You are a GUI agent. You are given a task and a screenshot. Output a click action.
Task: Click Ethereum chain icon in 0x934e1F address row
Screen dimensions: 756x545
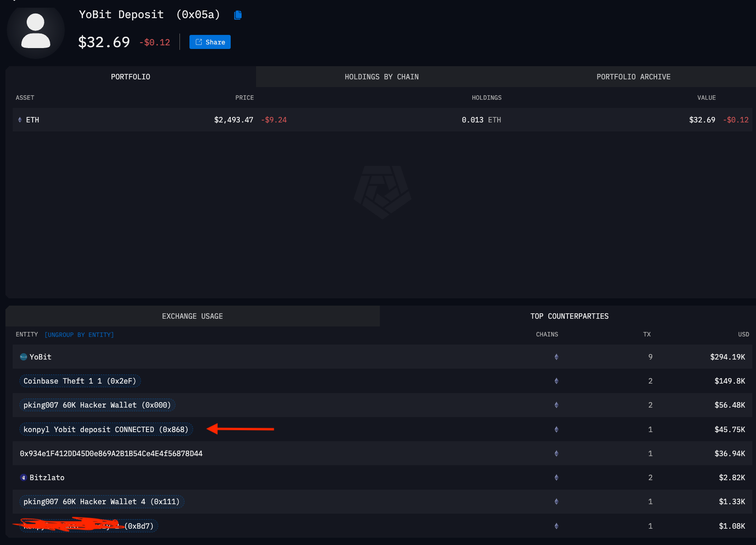(556, 453)
